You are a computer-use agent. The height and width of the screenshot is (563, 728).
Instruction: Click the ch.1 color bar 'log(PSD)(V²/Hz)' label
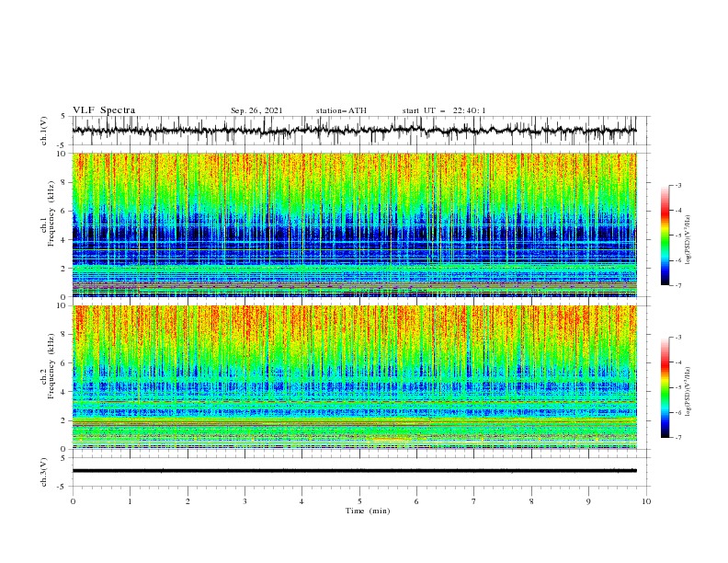(x=688, y=240)
